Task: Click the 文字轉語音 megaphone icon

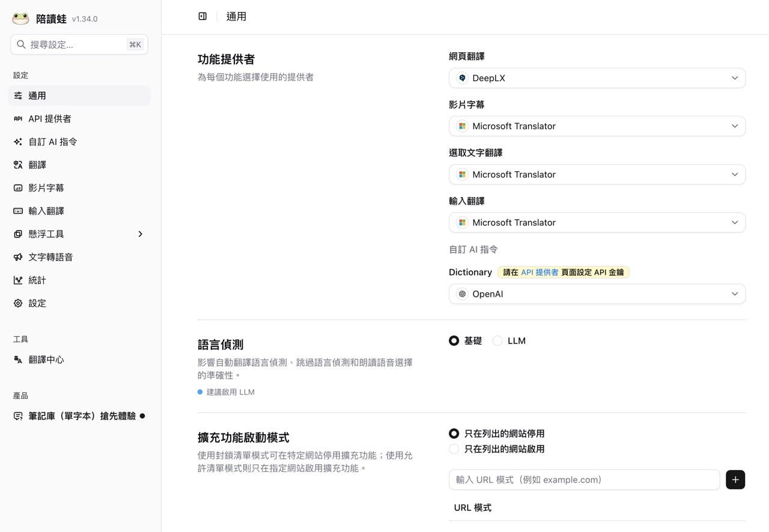Action: pos(18,257)
